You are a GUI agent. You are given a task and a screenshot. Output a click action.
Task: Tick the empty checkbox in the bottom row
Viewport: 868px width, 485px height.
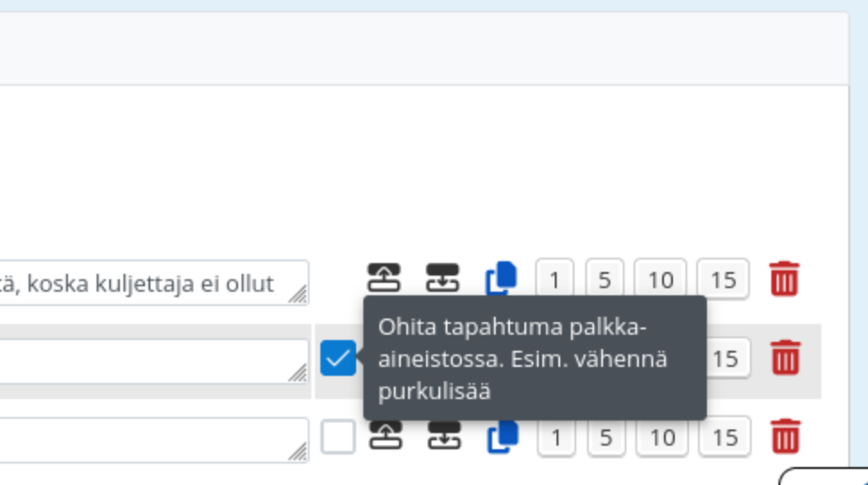pyautogui.click(x=338, y=437)
